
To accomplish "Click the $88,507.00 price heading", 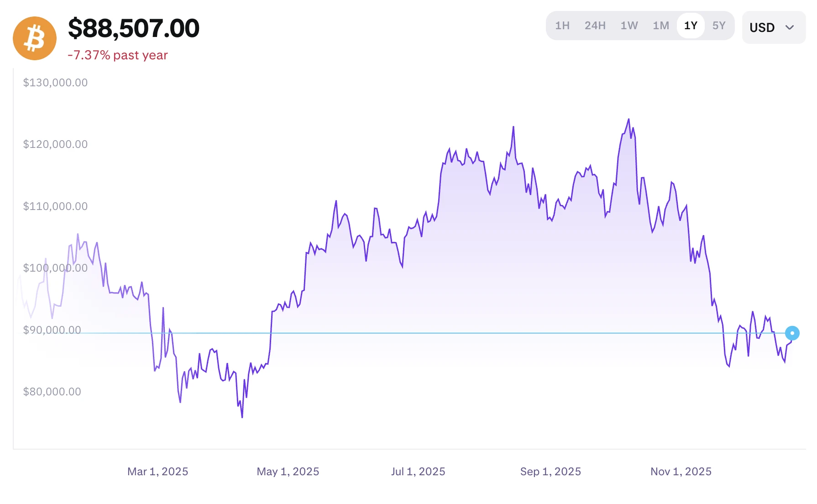I will (134, 28).
